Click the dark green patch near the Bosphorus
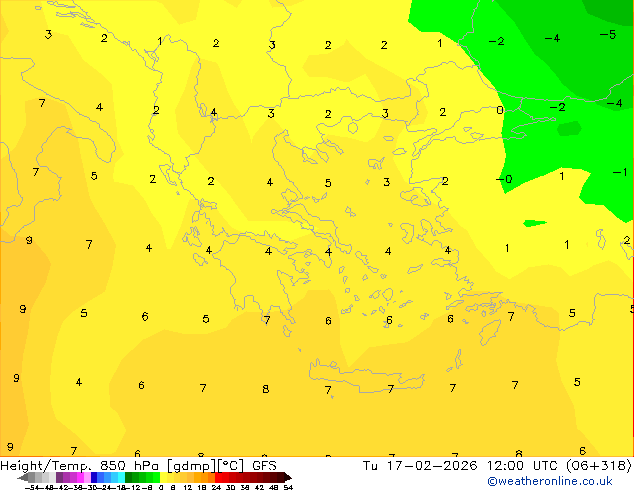Image resolution: width=634 pixels, height=490 pixels. pyautogui.click(x=569, y=129)
